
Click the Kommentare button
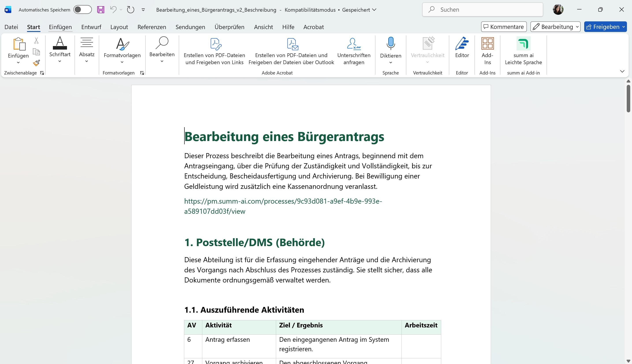(504, 27)
